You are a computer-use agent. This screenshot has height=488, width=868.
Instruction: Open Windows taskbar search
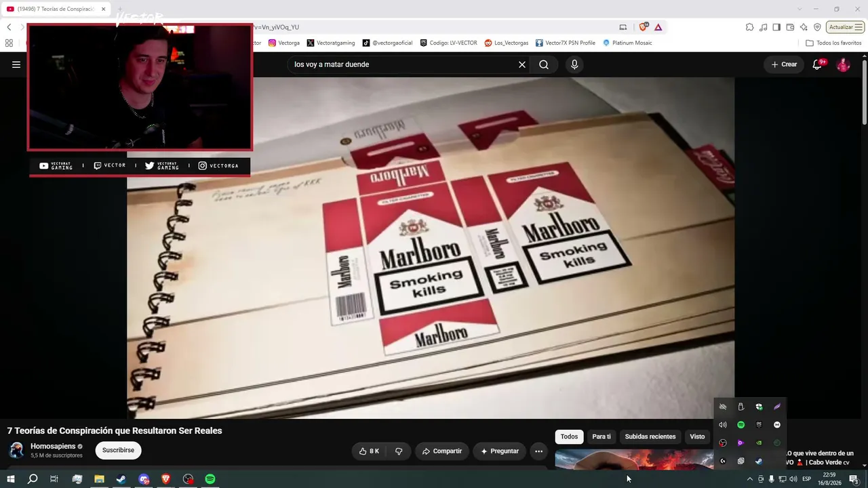pyautogui.click(x=33, y=479)
